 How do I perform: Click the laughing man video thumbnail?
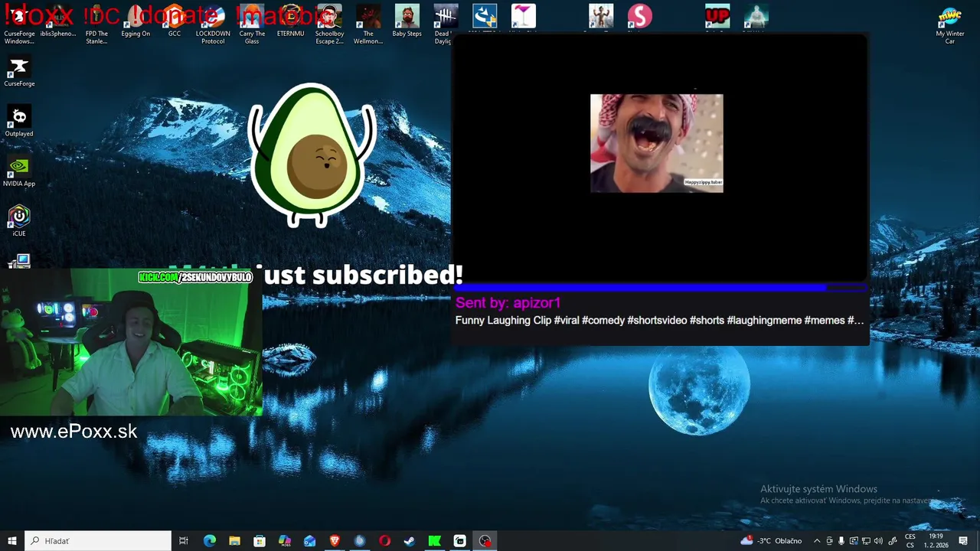(656, 143)
